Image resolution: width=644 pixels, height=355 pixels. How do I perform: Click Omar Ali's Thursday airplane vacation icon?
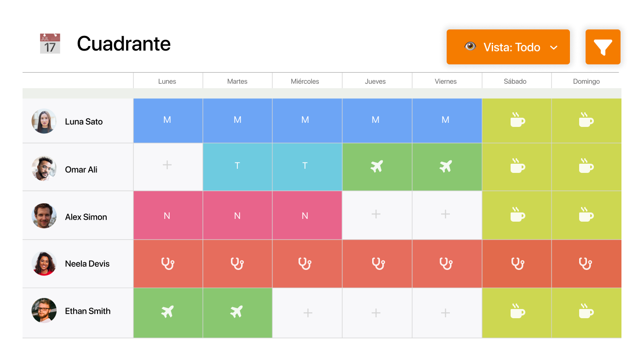[377, 166]
